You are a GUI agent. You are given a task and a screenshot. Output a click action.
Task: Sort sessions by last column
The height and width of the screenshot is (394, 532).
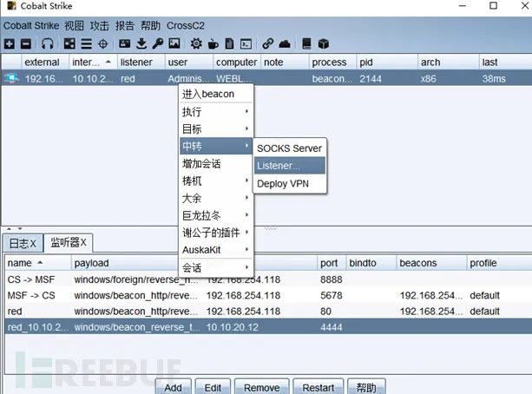[506, 62]
